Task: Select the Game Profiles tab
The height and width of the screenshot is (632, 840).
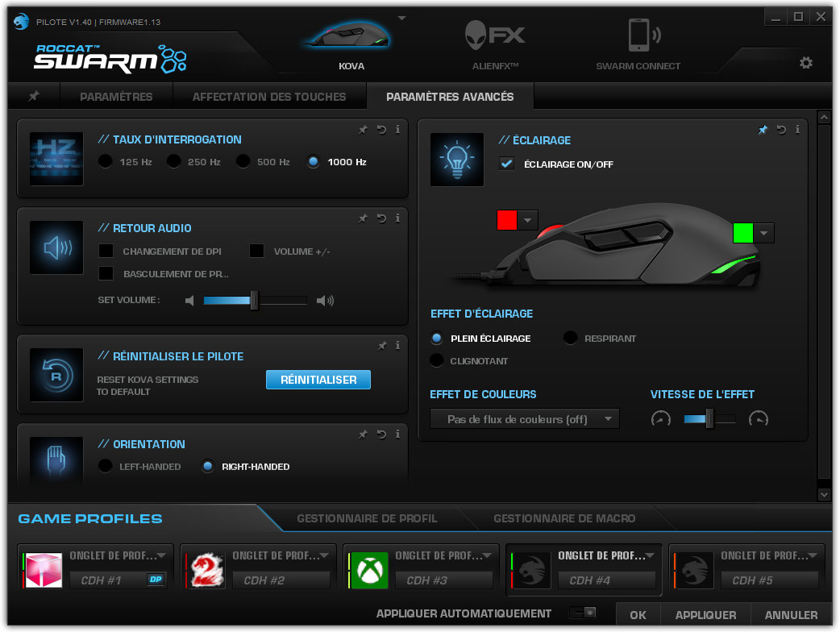Action: (x=90, y=518)
